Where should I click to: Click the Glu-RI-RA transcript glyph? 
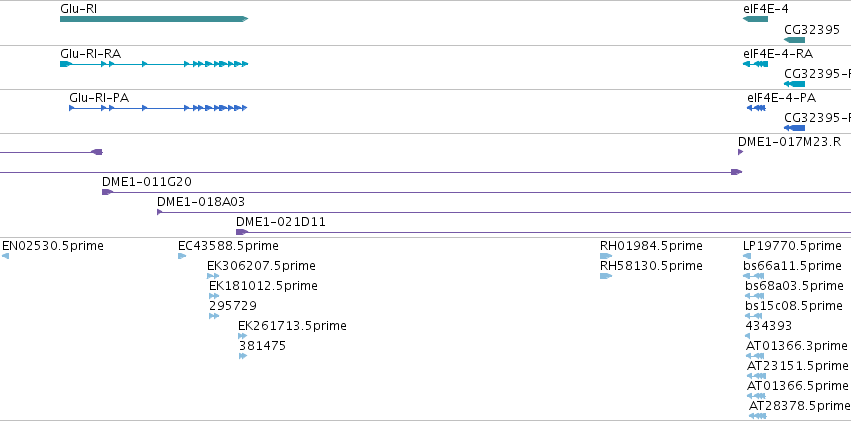(154, 64)
